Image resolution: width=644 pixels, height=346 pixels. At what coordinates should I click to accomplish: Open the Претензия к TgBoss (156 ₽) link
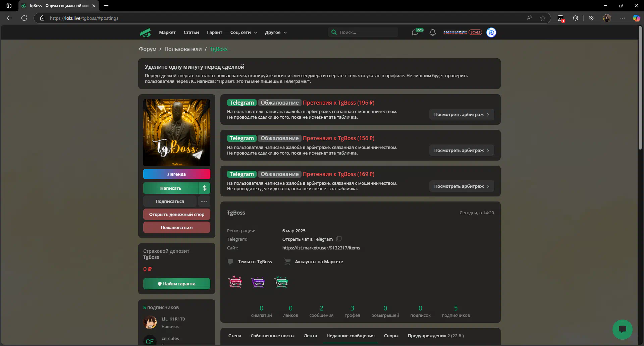pos(338,138)
